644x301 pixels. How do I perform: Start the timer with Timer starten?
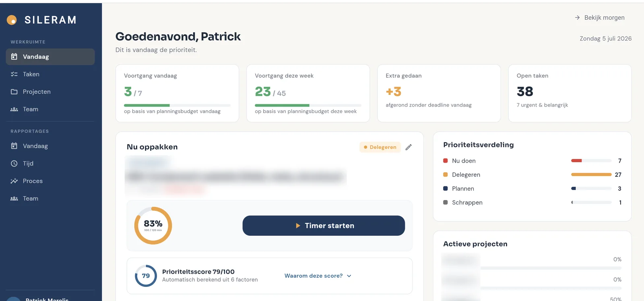pos(324,226)
